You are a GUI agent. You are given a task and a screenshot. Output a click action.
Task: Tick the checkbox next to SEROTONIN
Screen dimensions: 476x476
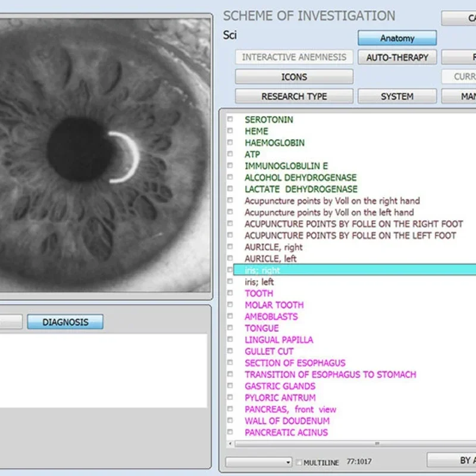[230, 120]
